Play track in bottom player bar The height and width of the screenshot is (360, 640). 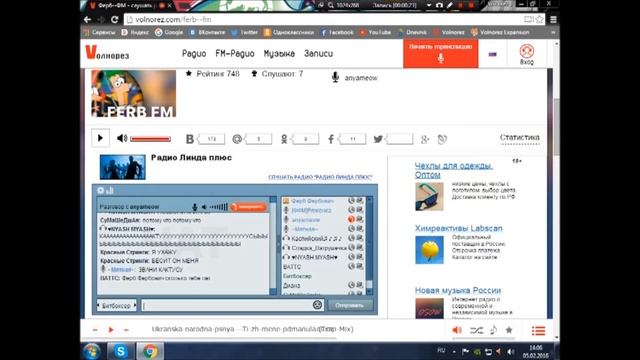coord(111,330)
